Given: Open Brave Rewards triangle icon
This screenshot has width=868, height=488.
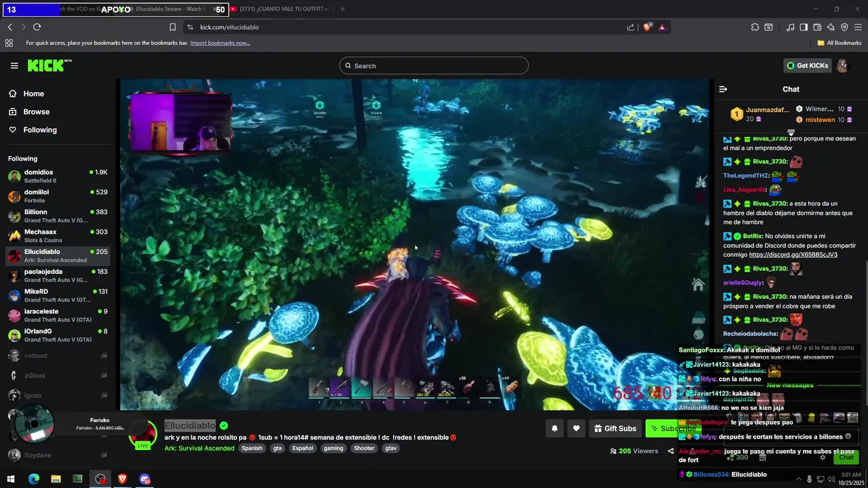Looking at the screenshot, I should coord(662,27).
